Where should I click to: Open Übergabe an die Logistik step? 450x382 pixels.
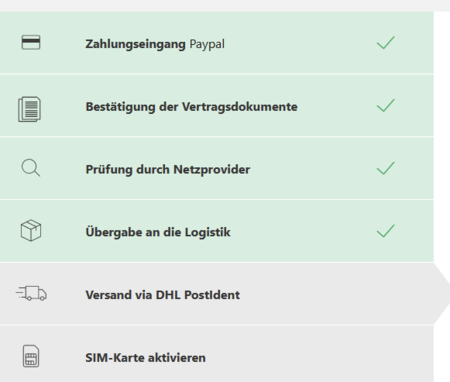click(217, 231)
